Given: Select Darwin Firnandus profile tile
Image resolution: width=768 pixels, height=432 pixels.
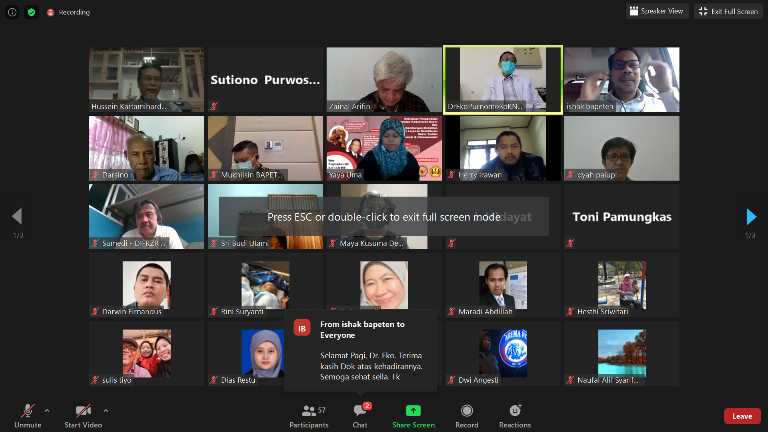Looking at the screenshot, I should coord(146,285).
